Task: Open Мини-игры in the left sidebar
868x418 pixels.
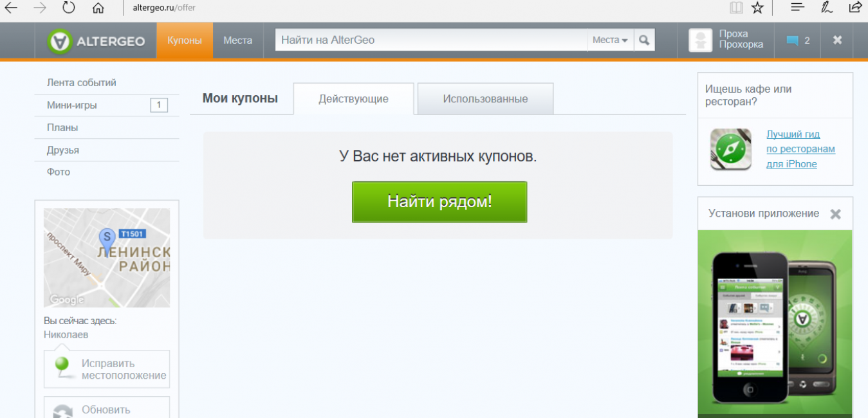Action: click(72, 105)
